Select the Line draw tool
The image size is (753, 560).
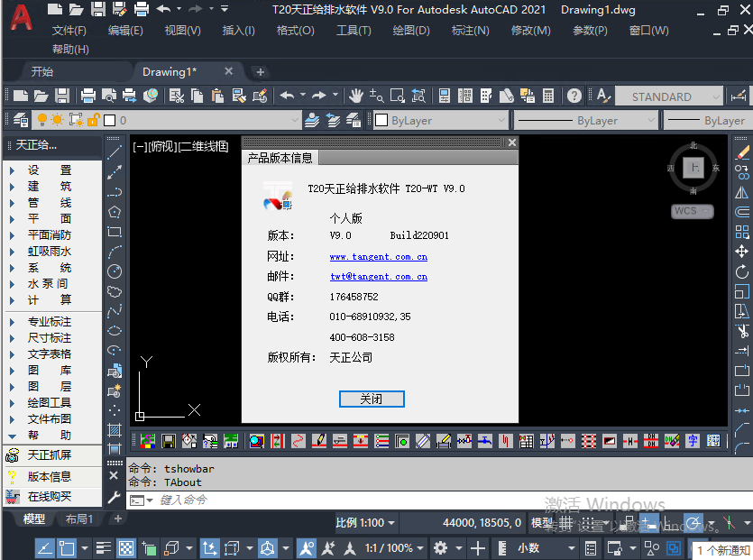tap(115, 152)
